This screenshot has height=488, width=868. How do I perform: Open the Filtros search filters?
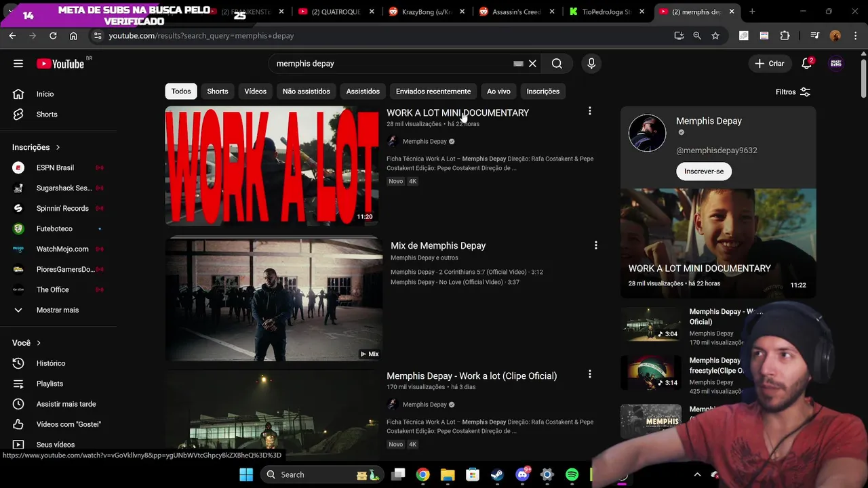[x=793, y=92]
